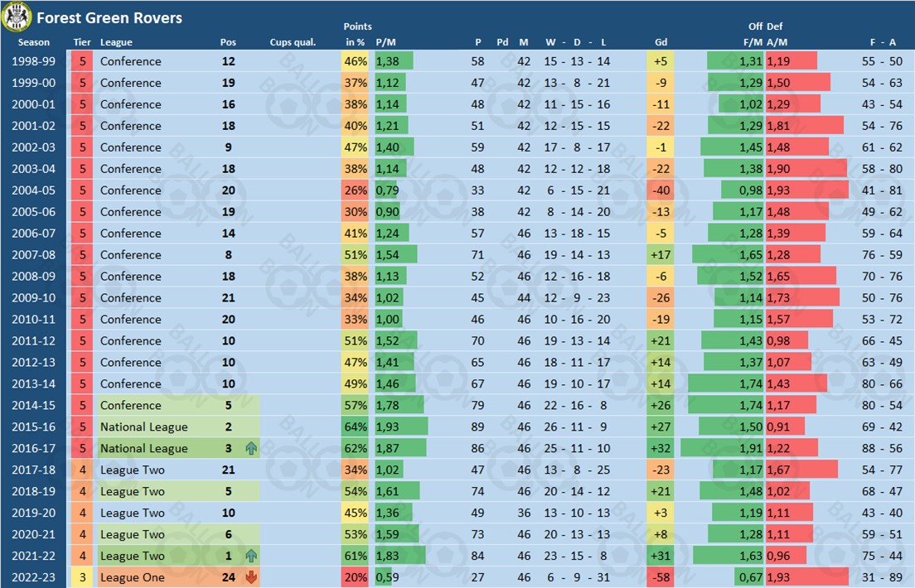Select the 1998-99 season row label
This screenshot has width=915, height=588.
pyautogui.click(x=34, y=61)
